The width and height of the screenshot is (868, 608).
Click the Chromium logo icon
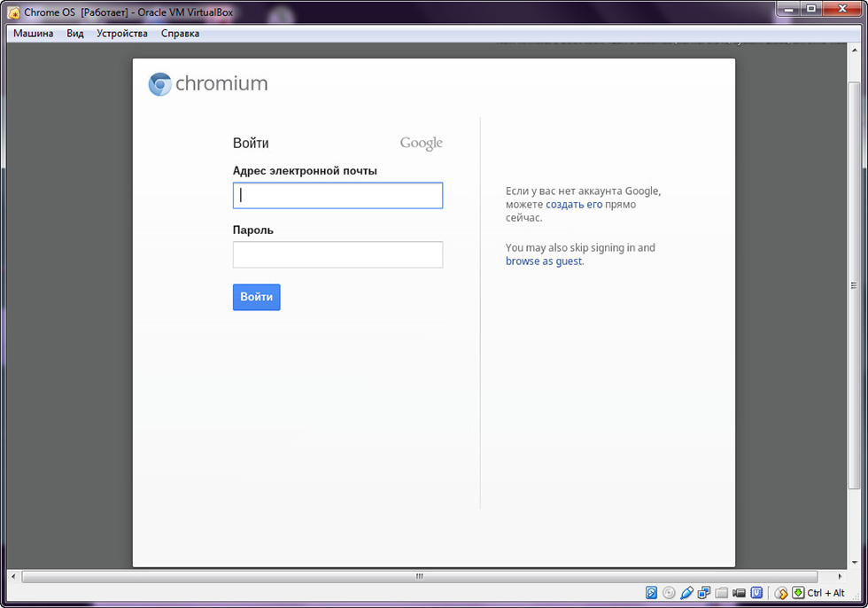pyautogui.click(x=160, y=84)
